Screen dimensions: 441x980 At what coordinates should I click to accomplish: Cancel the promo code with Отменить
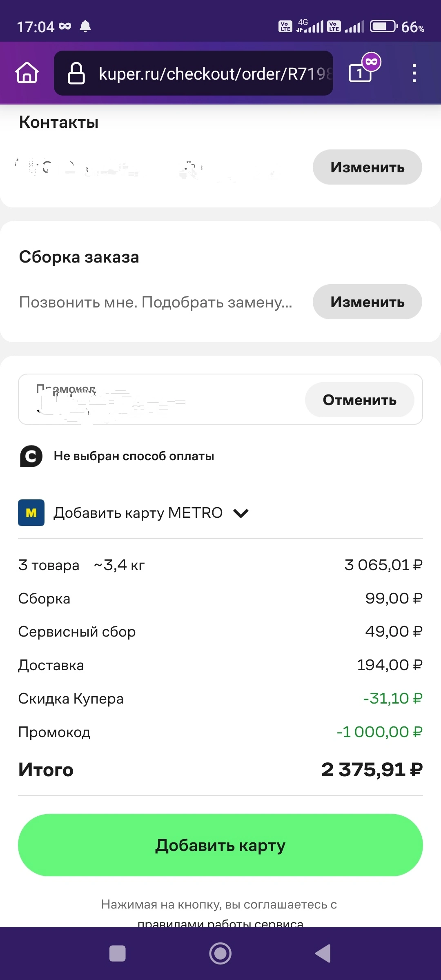360,400
